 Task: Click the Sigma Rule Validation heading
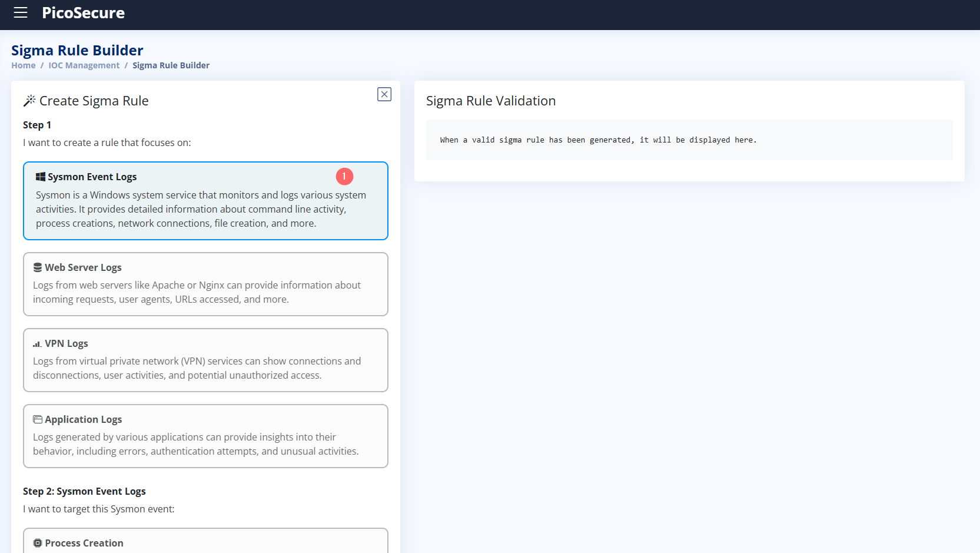tap(491, 101)
